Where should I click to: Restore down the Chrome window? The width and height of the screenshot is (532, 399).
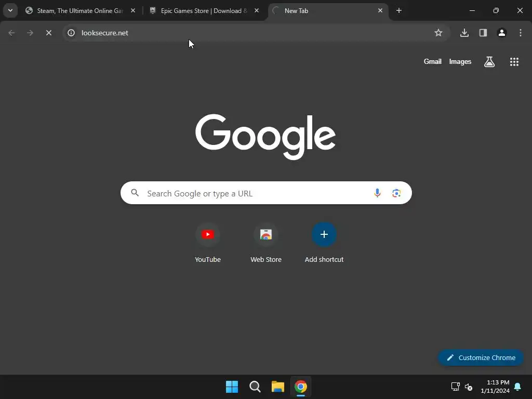pyautogui.click(x=496, y=10)
